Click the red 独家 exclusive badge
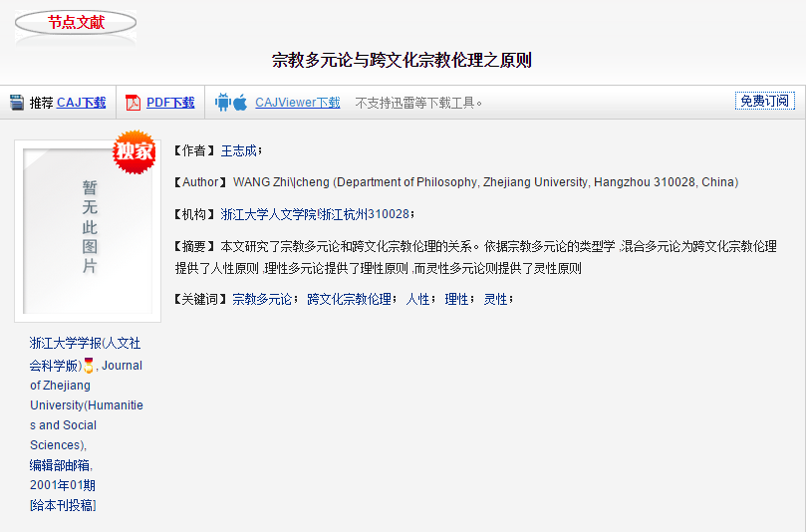 (x=135, y=151)
